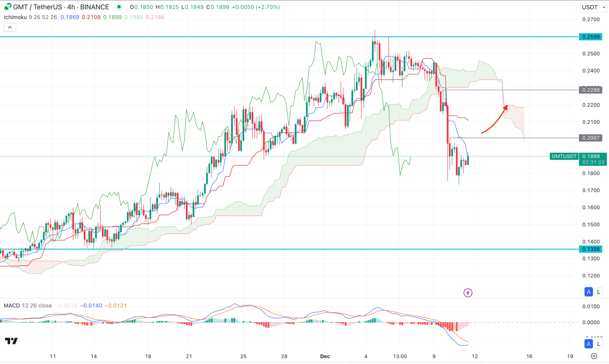Viewport: 609px width, 364px height.
Task: Click the Ichimoku value 0.1869
Action: coord(70,17)
